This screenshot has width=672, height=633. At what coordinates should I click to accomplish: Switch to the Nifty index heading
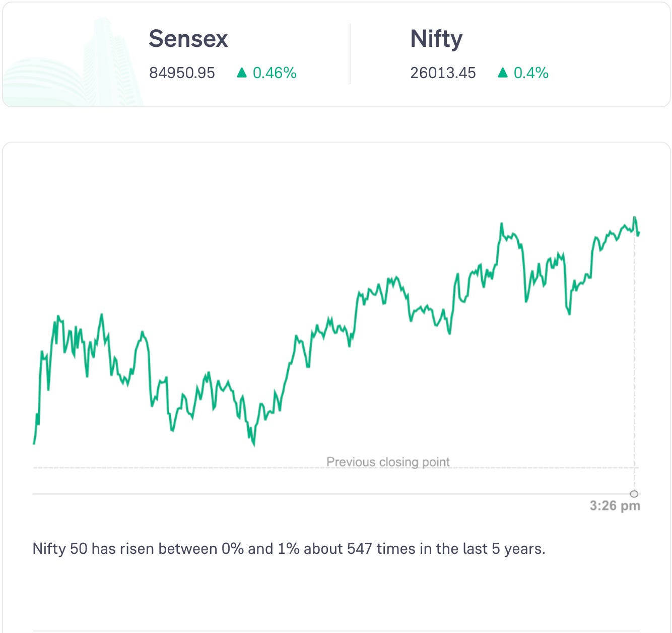tap(436, 39)
